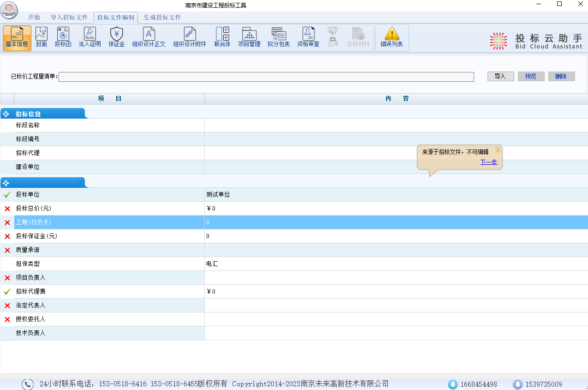
Task: Click the 投标保证金 value cell 0
Action: (396, 236)
